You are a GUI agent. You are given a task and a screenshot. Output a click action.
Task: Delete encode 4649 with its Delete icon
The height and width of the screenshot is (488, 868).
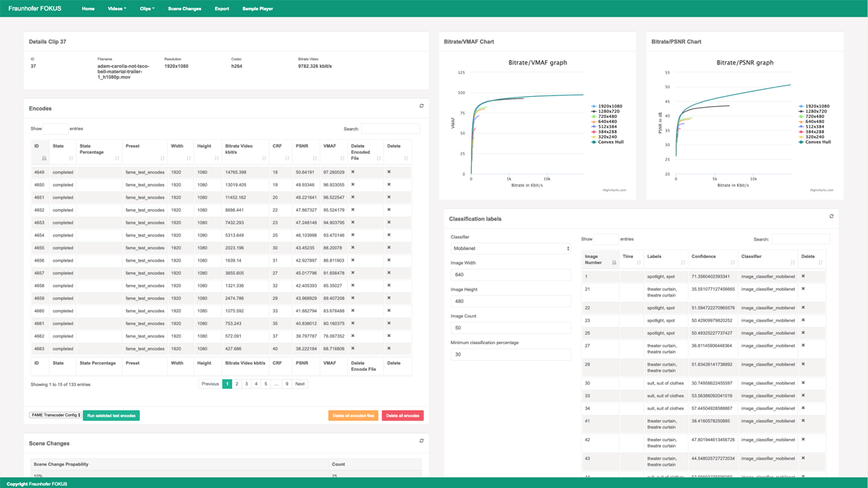click(389, 172)
